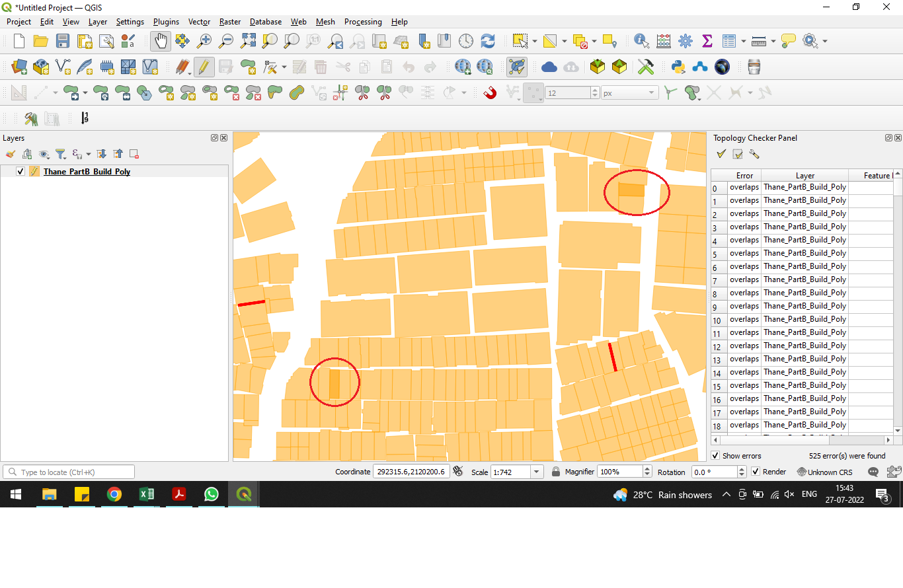Open the Processing menu
The height and width of the screenshot is (588, 903).
363,22
